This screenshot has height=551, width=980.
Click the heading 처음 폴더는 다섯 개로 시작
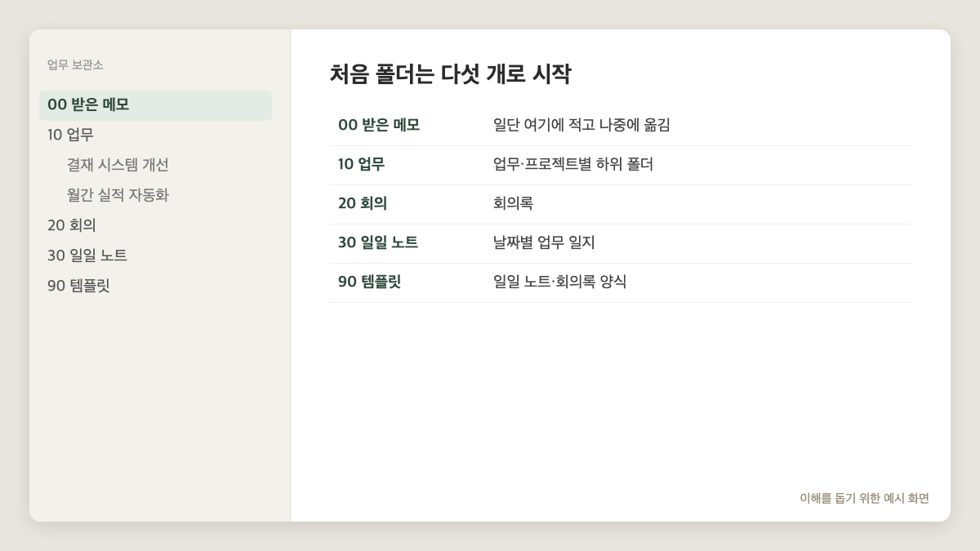[x=450, y=74]
